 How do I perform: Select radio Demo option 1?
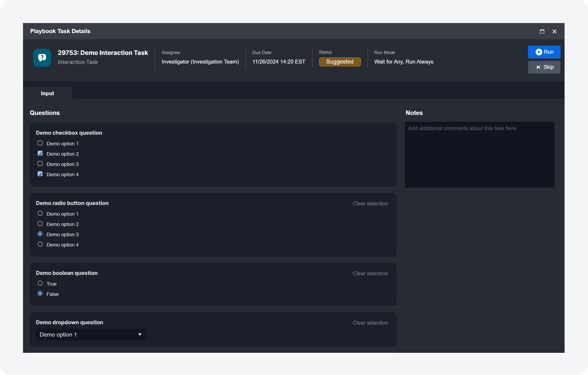pos(40,214)
